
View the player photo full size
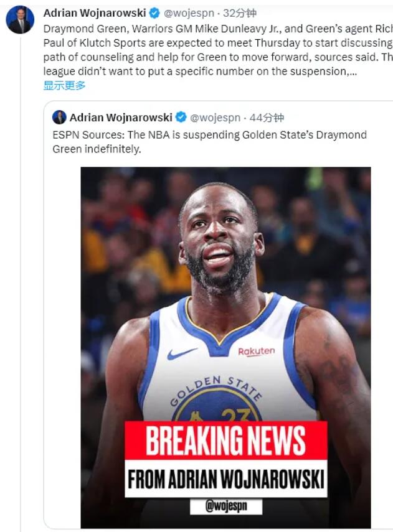(225, 347)
